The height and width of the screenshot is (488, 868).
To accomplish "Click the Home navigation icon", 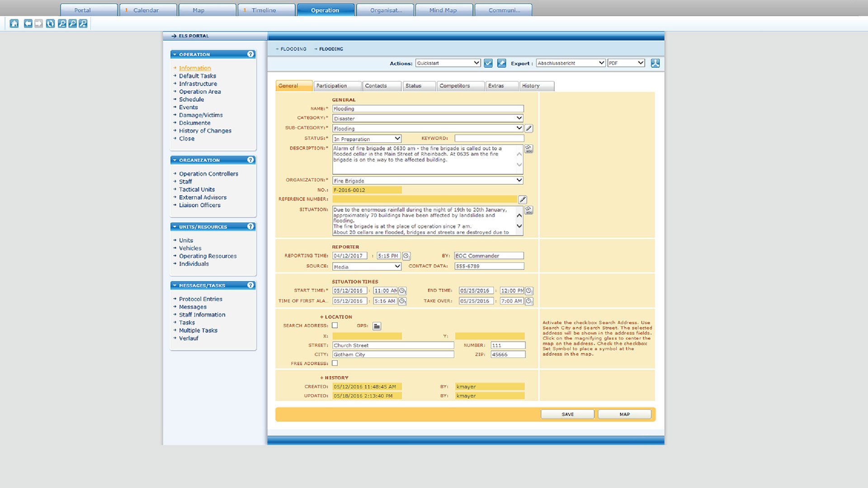I will pyautogui.click(x=14, y=23).
